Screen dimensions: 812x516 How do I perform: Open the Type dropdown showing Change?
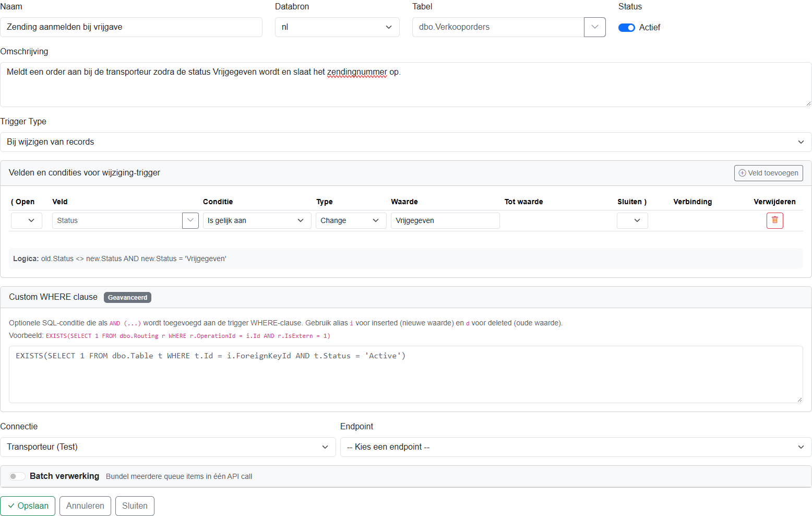[351, 220]
